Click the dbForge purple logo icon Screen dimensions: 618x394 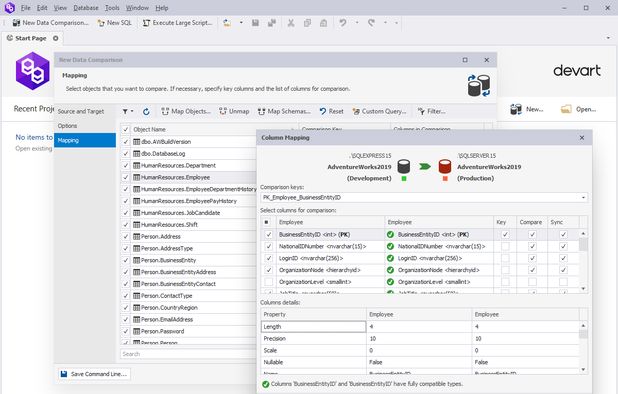[33, 71]
